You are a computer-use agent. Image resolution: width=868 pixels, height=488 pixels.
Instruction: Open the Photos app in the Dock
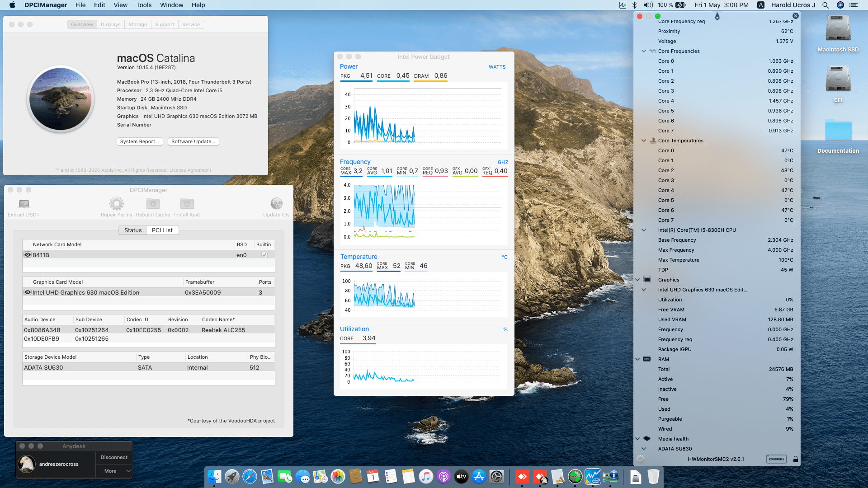(x=338, y=476)
